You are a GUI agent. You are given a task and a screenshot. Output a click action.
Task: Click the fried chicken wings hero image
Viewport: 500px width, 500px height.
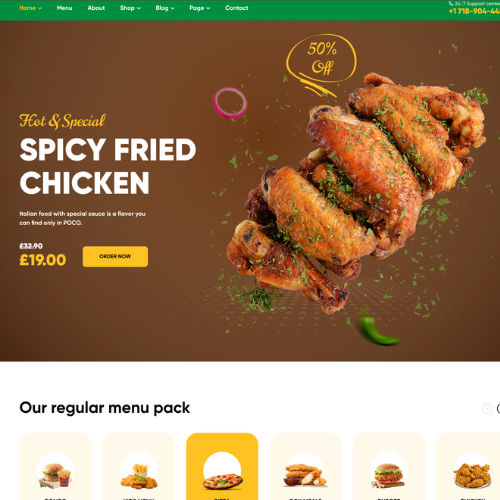357,192
